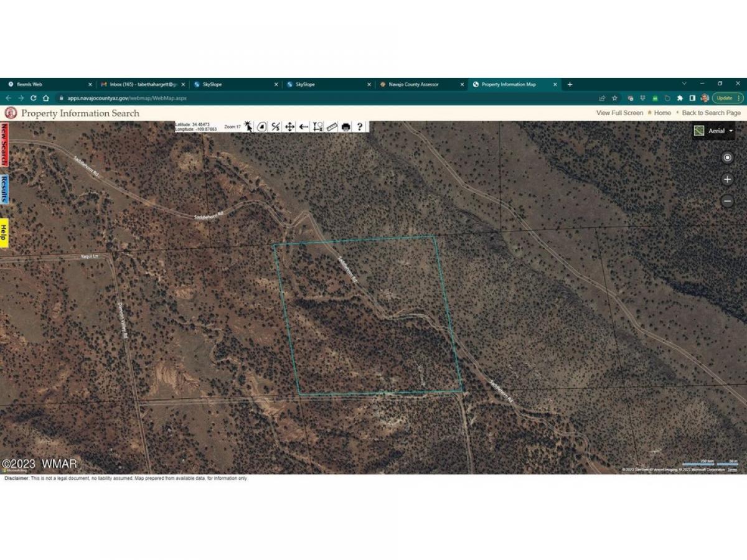Open the map help question mark icon
Image resolution: width=747 pixels, height=560 pixels.
click(360, 126)
